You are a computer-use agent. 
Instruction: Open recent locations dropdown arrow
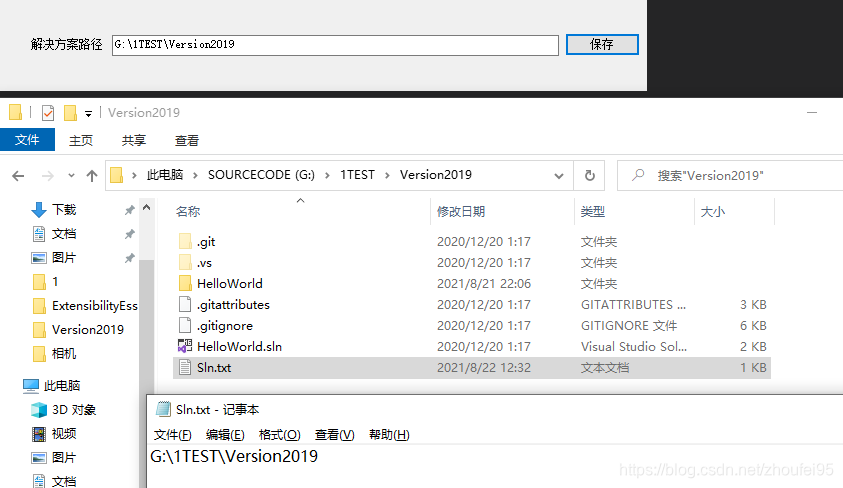point(71,176)
